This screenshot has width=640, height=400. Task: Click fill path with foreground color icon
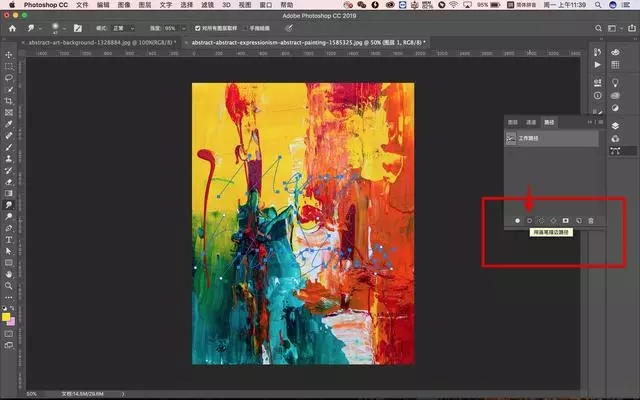[517, 219]
